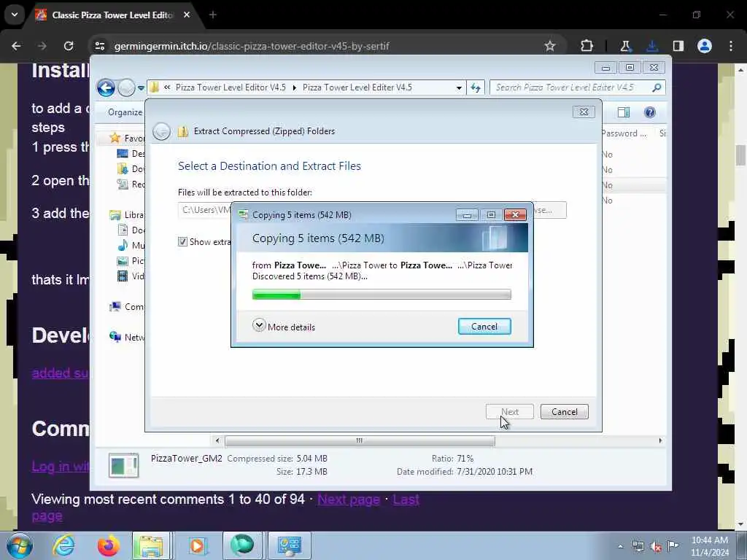Select the Music library icon
Screen dimensions: 747x560
pyautogui.click(x=123, y=245)
